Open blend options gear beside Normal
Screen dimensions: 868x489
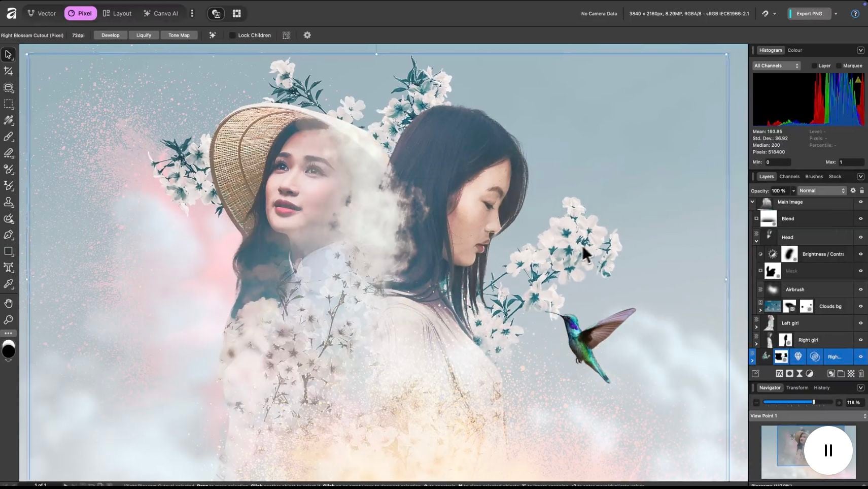point(853,190)
